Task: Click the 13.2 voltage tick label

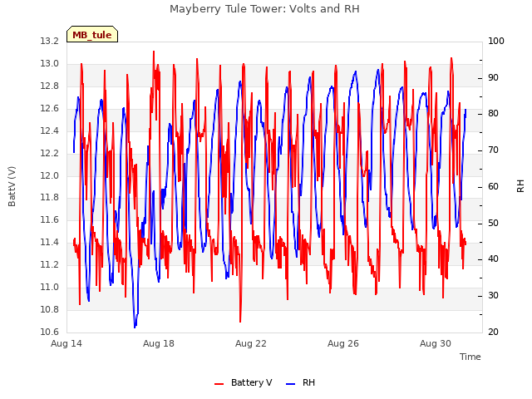Action: (x=50, y=41)
